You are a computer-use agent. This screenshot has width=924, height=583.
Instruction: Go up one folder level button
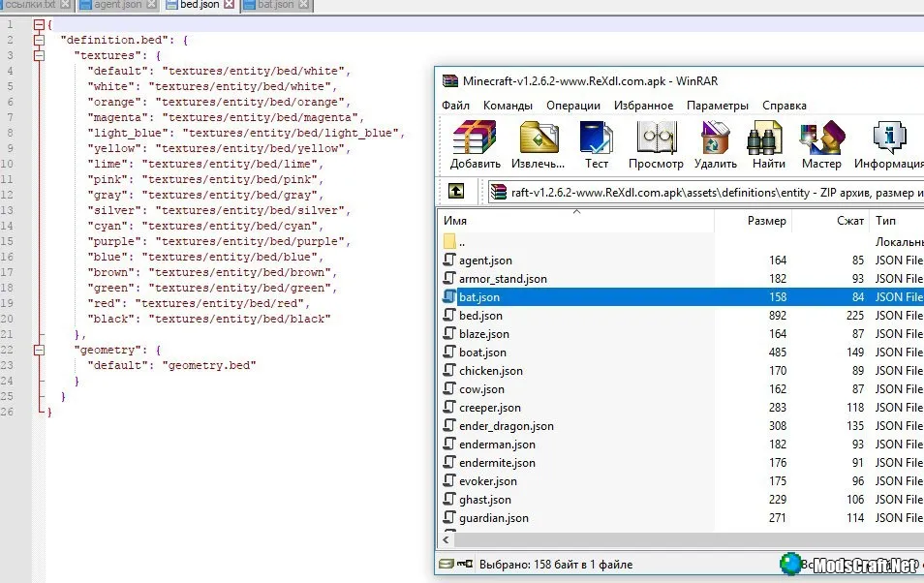[456, 192]
